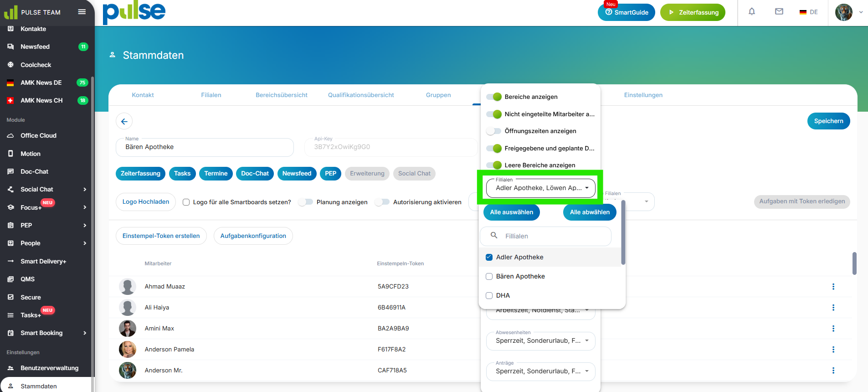868x392 pixels.
Task: Click Aufgabenkonfiguration button
Action: [x=253, y=236]
